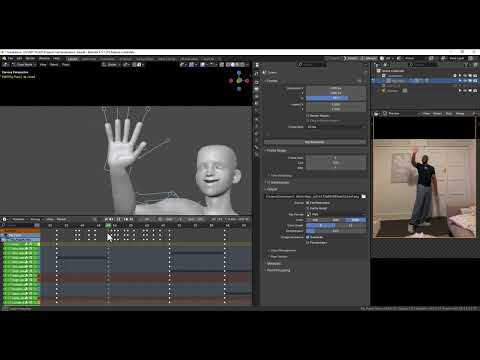
Task: Collapse the Frame Range panel
Action: coord(276,151)
